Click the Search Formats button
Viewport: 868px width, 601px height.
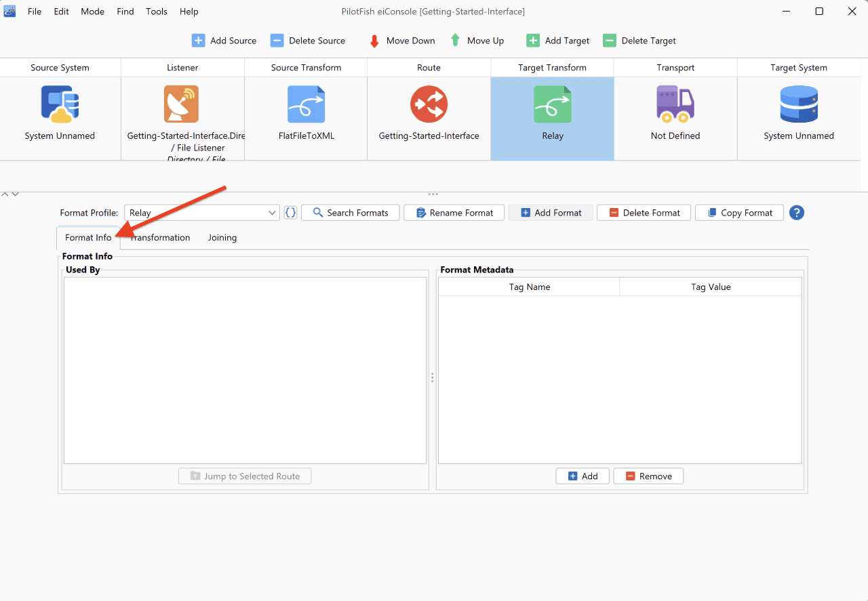coord(351,213)
